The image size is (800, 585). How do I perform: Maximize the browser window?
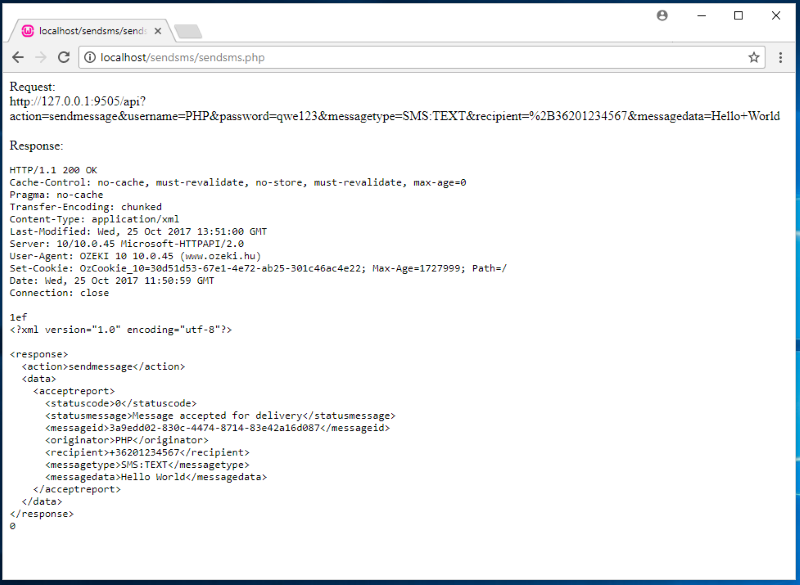(738, 15)
